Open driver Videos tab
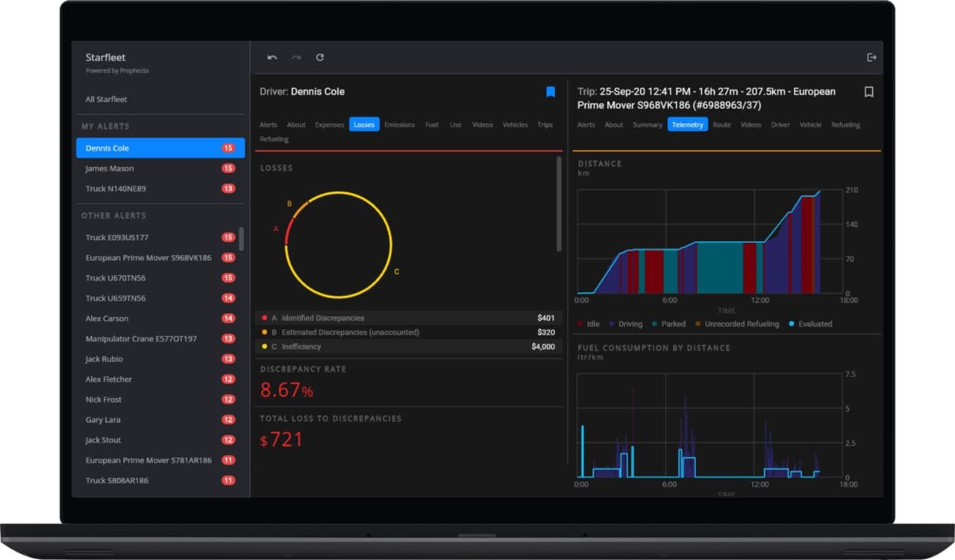The image size is (955, 560). coord(483,125)
